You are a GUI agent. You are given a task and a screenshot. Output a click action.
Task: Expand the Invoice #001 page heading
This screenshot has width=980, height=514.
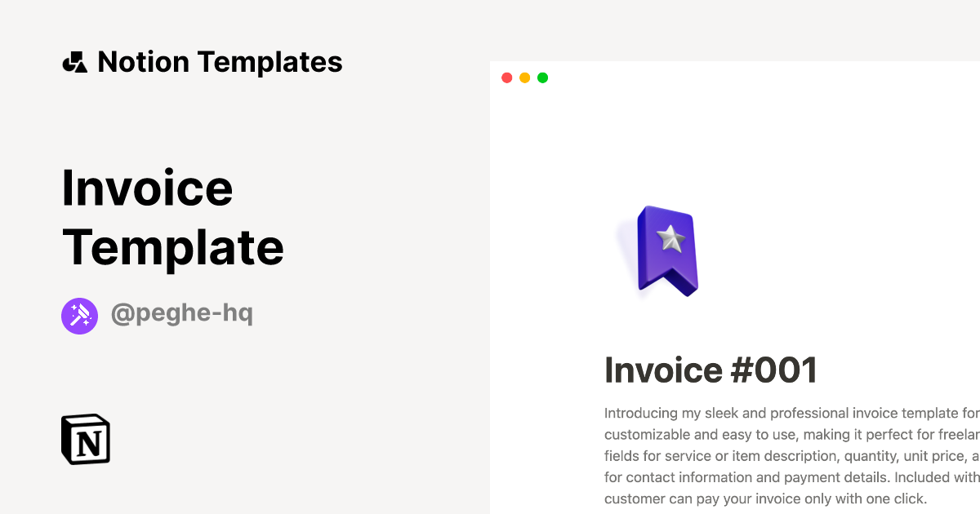(711, 370)
